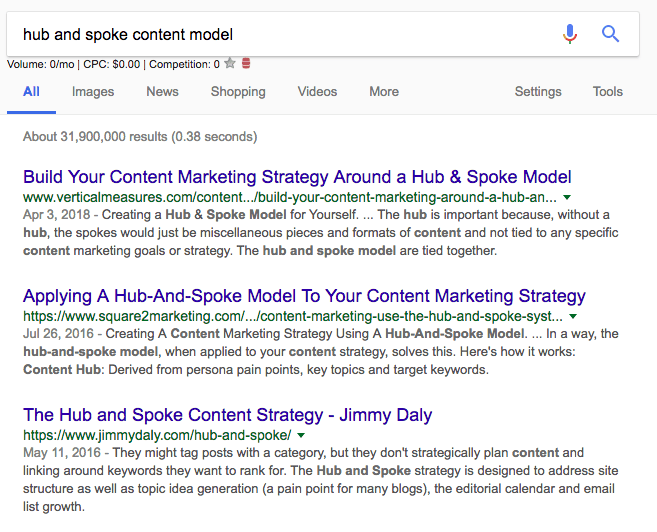Expand dropdown arrow next to jimmydaly.com URL
The width and height of the screenshot is (657, 532).
click(301, 436)
